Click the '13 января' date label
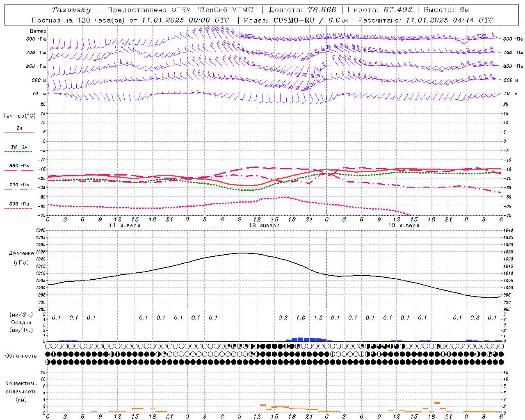525x420 pixels. coord(404,226)
